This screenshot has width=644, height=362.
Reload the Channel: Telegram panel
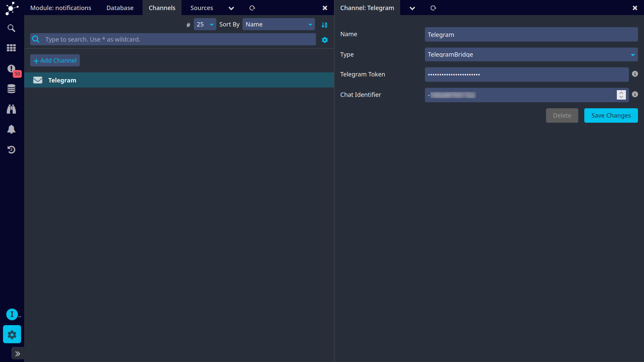coord(433,8)
